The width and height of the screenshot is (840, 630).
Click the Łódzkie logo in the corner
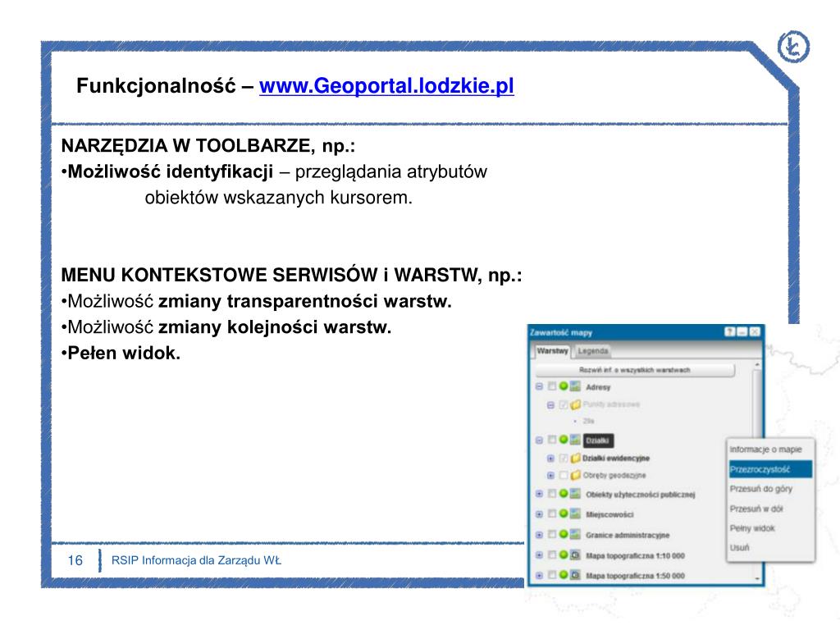pos(793,48)
